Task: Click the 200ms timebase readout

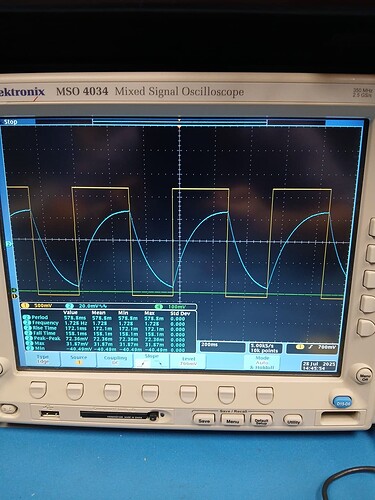Action: pyautogui.click(x=222, y=347)
